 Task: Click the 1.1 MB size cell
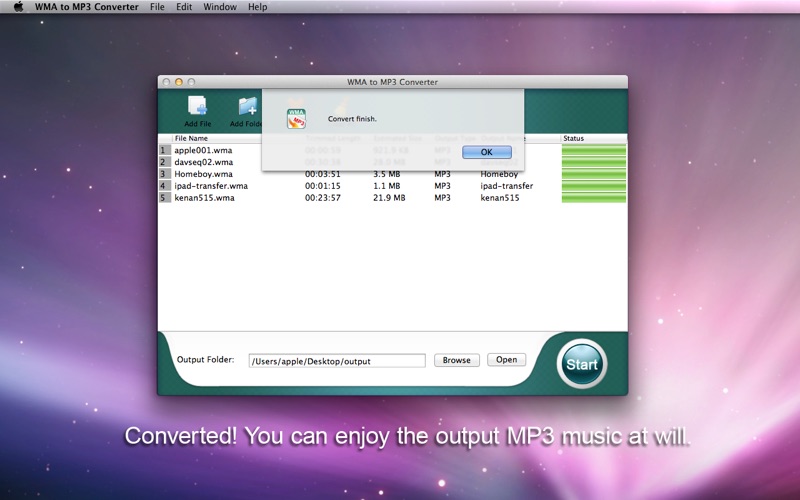pyautogui.click(x=387, y=186)
